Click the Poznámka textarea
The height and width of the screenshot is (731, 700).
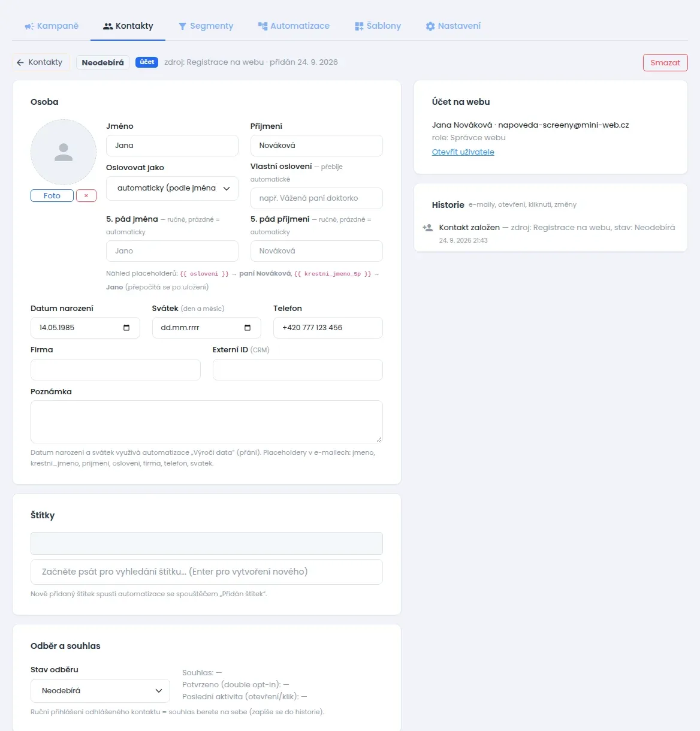(207, 422)
